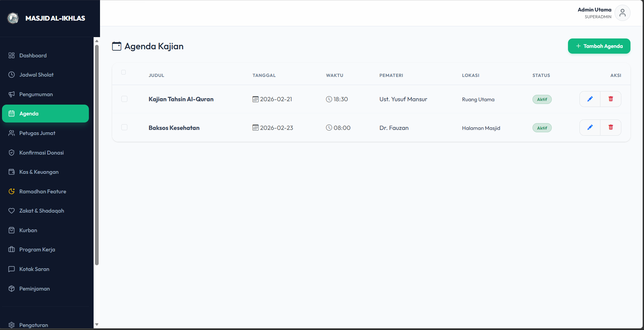Check the Kajian Tahsin Al-Quran row checkbox
644x330 pixels.
[124, 99]
